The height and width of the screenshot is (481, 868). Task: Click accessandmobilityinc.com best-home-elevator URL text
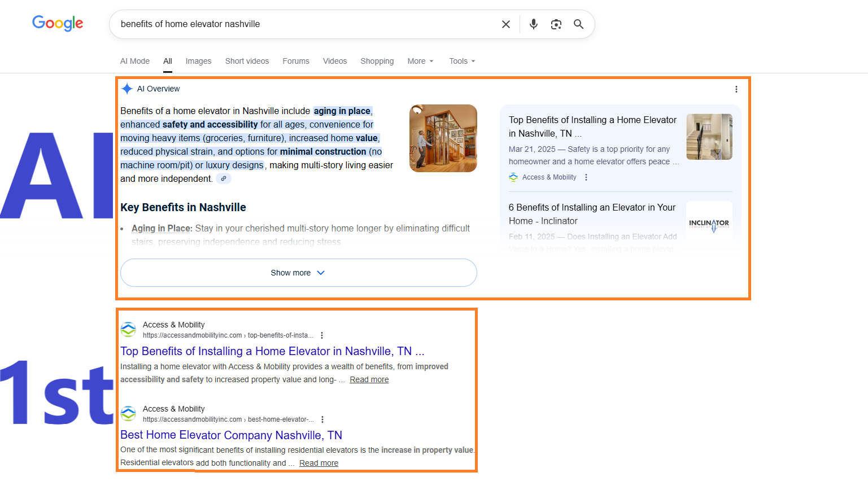228,419
